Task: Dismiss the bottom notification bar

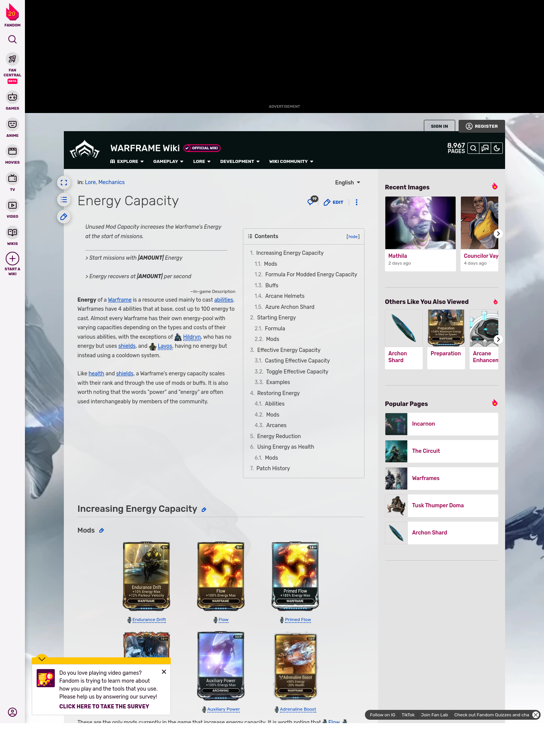Action: tap(536, 715)
